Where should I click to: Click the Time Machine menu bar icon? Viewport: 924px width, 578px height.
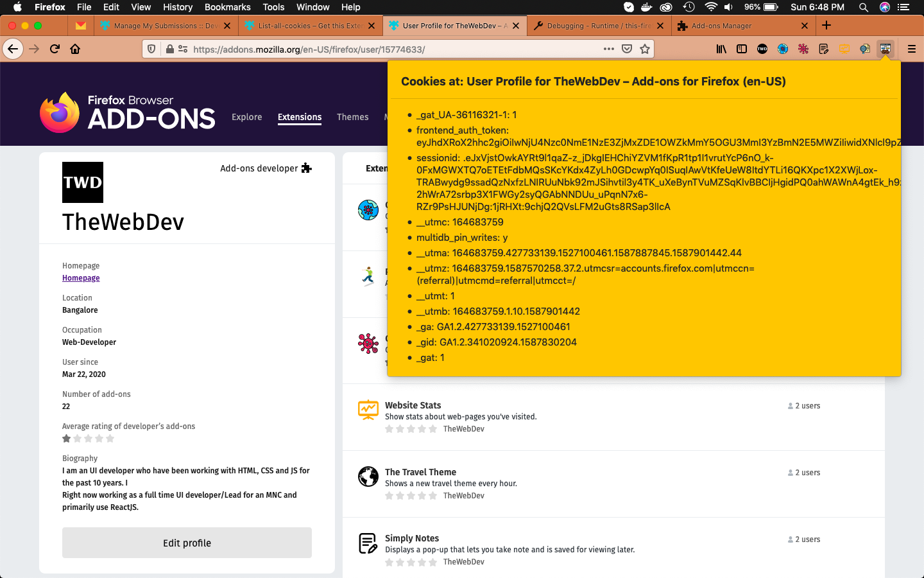[689, 7]
